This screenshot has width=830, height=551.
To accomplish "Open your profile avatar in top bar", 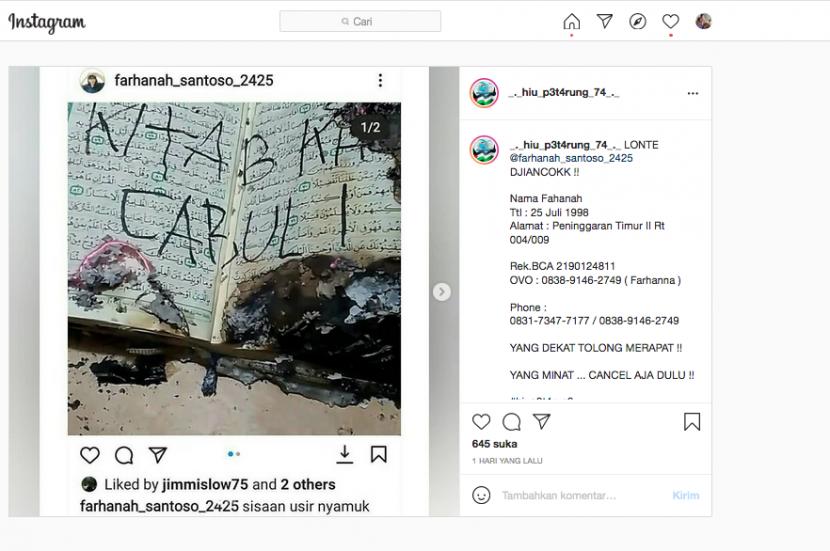I will pyautogui.click(x=703, y=21).
